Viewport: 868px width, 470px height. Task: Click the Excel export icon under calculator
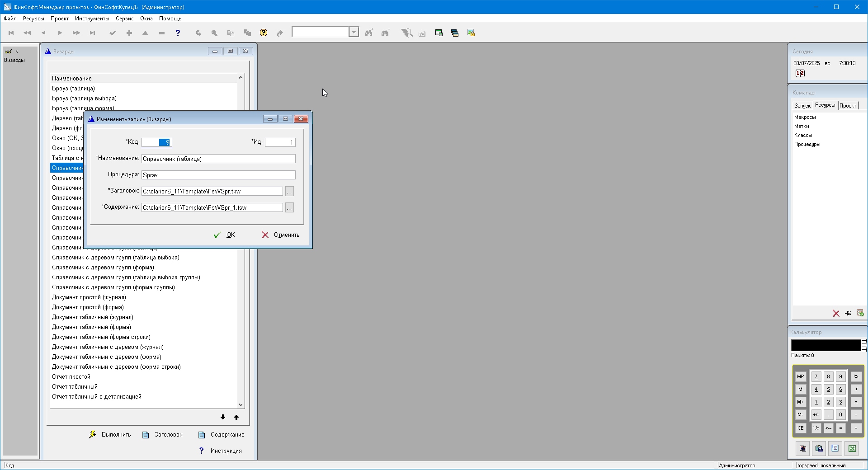pyautogui.click(x=852, y=448)
